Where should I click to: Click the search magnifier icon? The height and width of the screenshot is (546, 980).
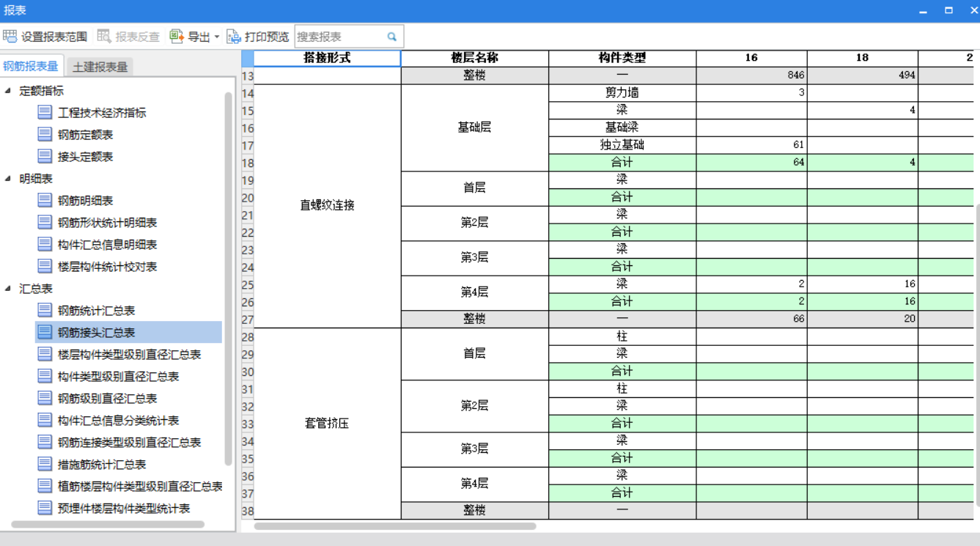[x=392, y=37]
